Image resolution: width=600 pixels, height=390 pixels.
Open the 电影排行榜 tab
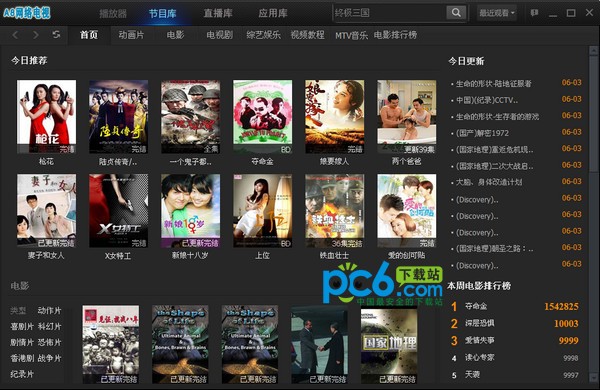395,35
